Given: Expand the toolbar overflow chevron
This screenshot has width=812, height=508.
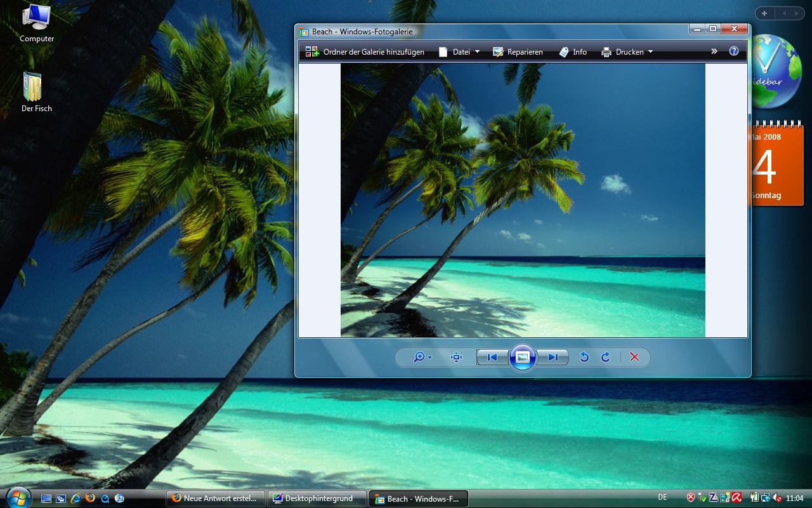Looking at the screenshot, I should tap(714, 51).
